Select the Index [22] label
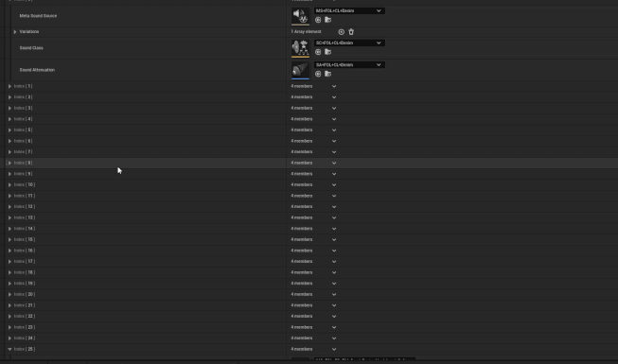The height and width of the screenshot is (364, 618). click(25, 317)
